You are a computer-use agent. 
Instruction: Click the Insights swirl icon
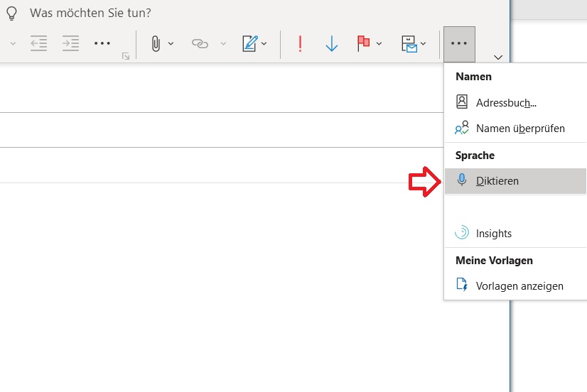click(462, 232)
